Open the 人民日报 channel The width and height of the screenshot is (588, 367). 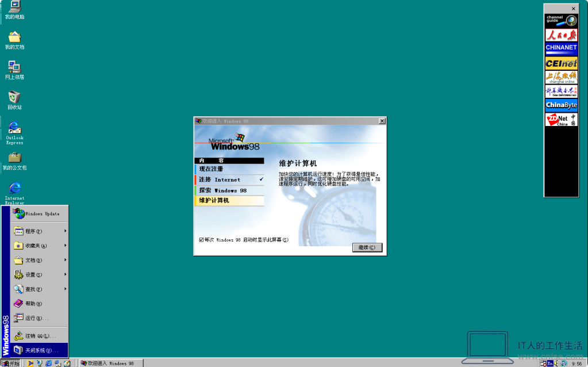pos(561,35)
